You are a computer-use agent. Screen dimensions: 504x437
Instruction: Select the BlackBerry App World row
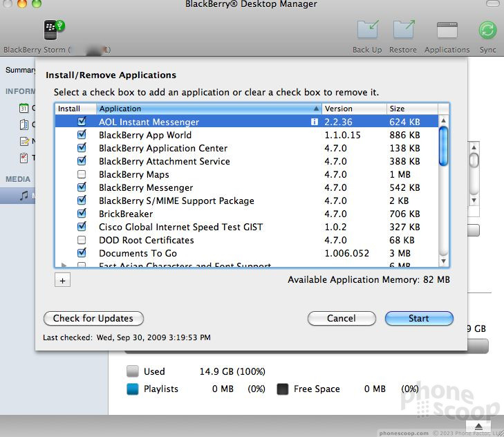[247, 135]
